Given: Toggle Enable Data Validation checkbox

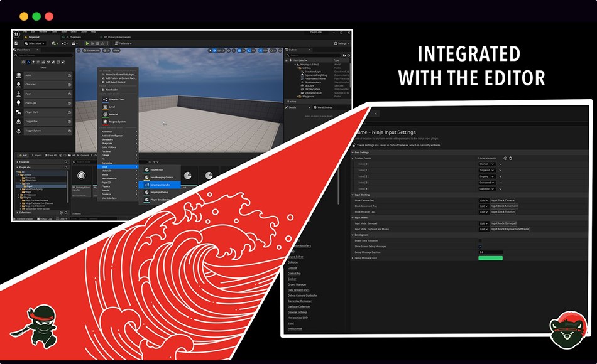Looking at the screenshot, I should (481, 240).
